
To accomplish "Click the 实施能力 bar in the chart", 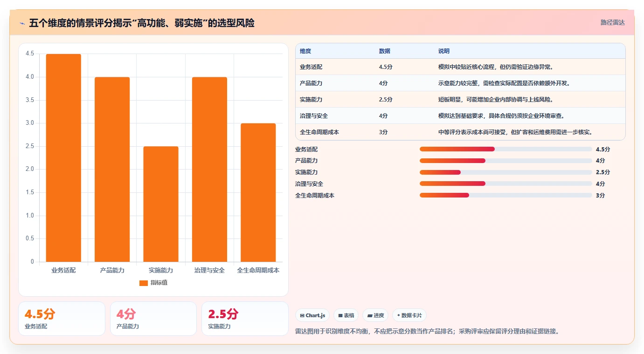I will pyautogui.click(x=161, y=204).
